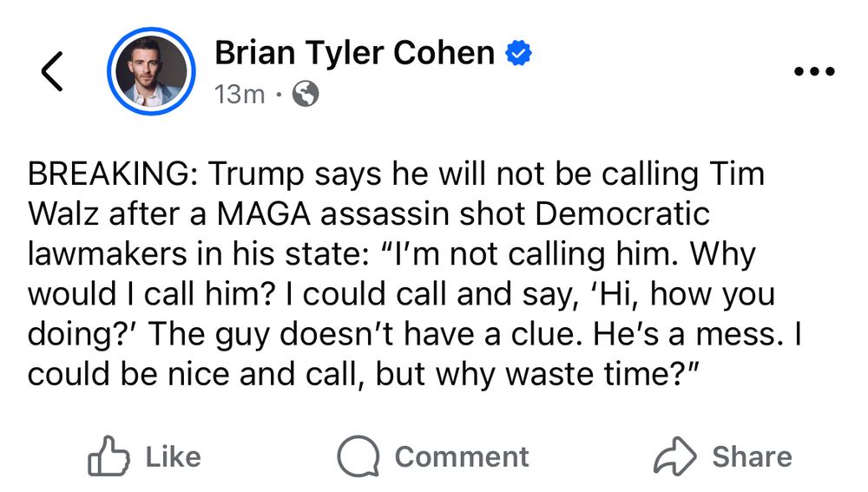Screen dimensions: 868x492
Task: Open the 13m post timestamp
Action: point(240,94)
